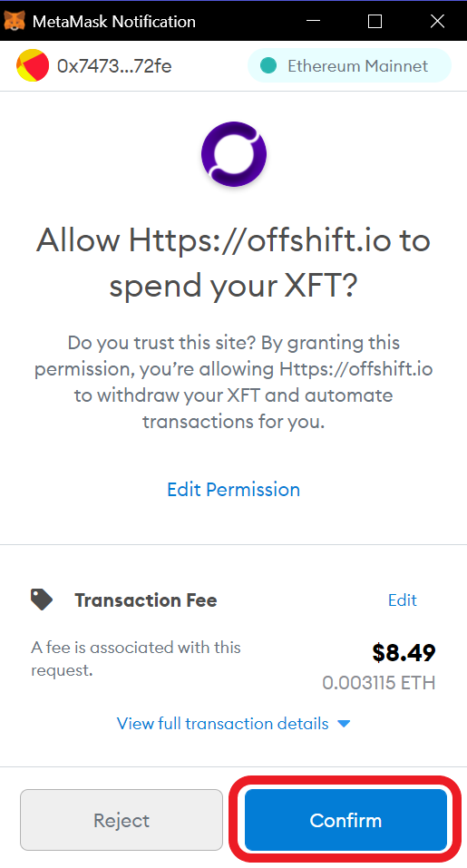Click the blue arrow beside transaction details
Screen dimensions: 467x868
pos(344,724)
